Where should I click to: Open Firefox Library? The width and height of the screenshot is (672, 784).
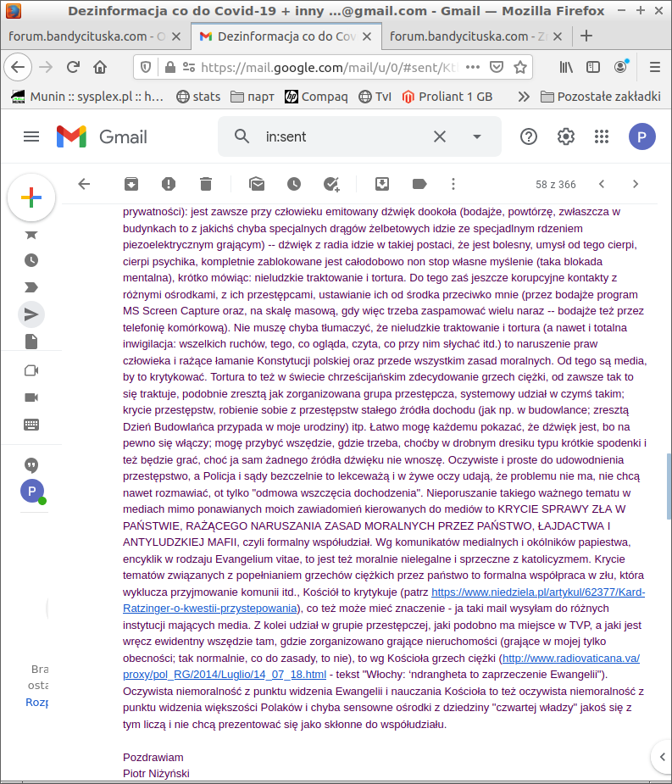pos(566,66)
